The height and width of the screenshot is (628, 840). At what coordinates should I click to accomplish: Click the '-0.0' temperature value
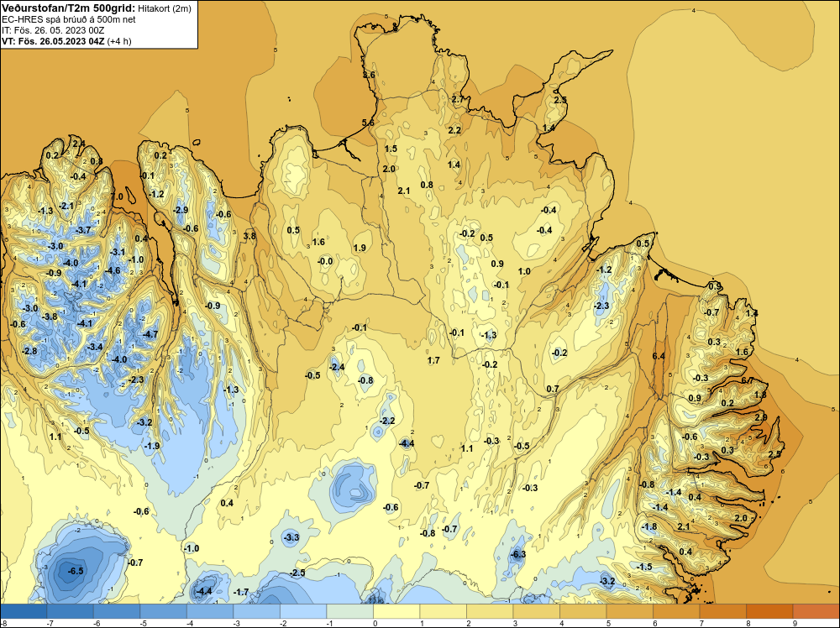coord(325,261)
